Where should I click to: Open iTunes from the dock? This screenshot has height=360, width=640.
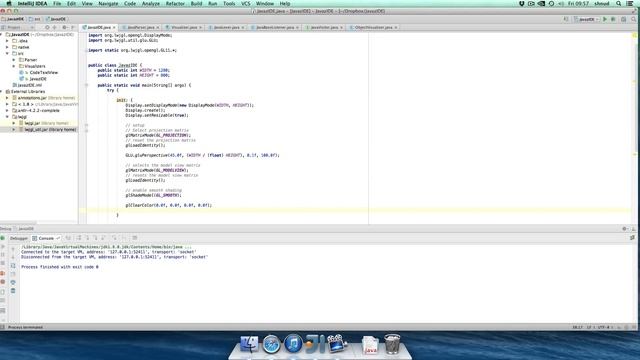[x=293, y=344]
